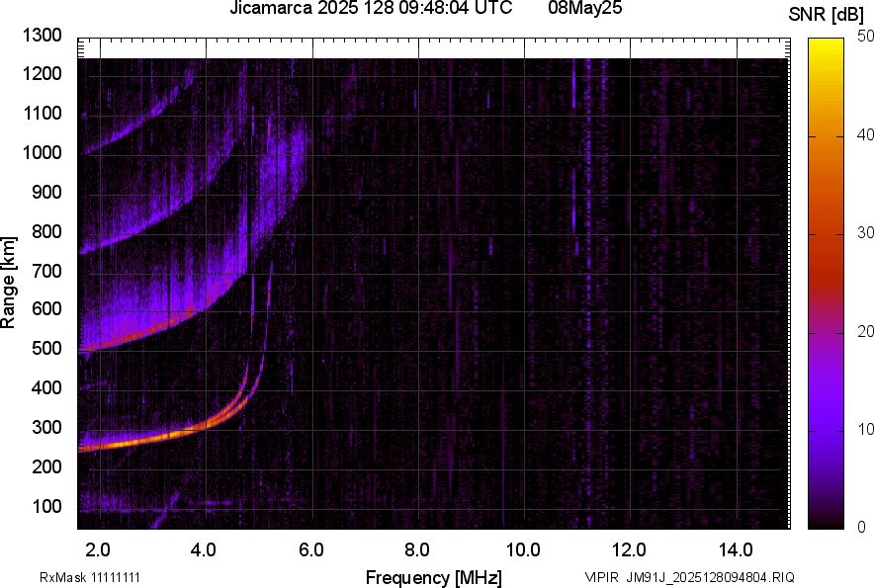Click the 100 range tick label
874x588 pixels.
coord(46,507)
